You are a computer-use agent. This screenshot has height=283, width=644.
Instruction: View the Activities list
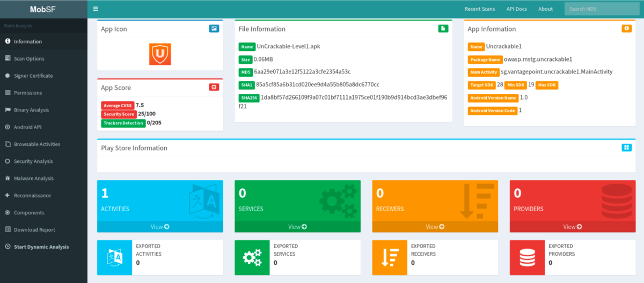pos(160,227)
